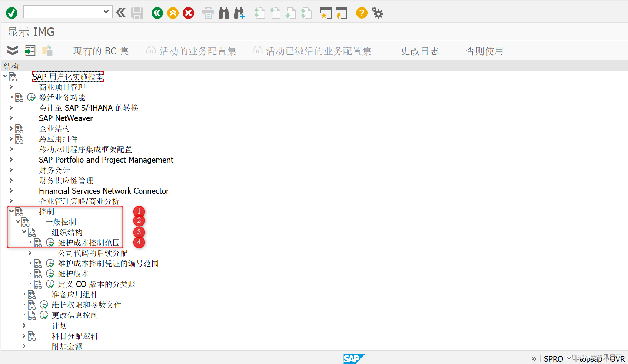Click the expand all subtree icon
This screenshot has height=364, width=628.
(x=13, y=50)
